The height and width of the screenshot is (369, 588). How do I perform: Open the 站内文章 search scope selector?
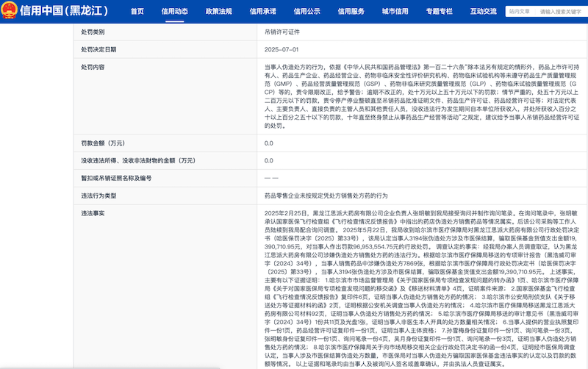[520, 12]
